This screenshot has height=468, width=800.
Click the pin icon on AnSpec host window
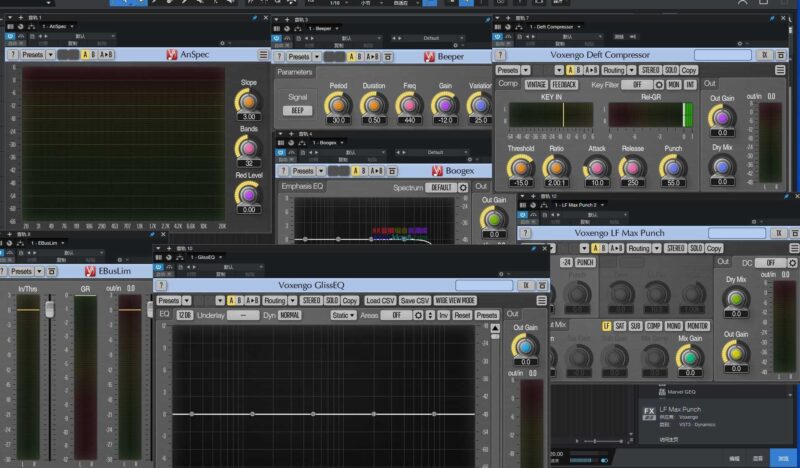tap(254, 18)
